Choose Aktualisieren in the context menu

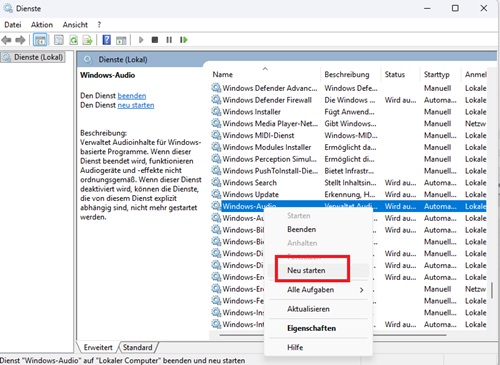[308, 309]
